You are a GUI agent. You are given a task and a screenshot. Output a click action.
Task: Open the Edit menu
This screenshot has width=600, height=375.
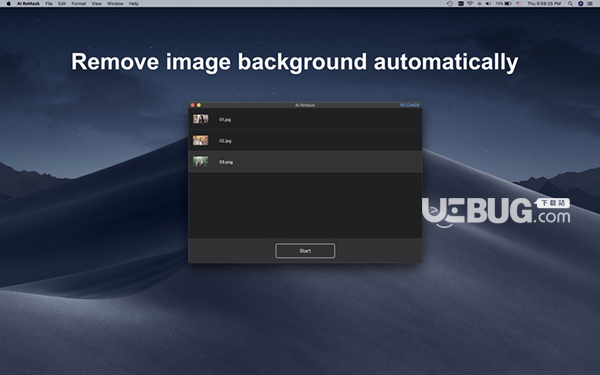click(62, 3)
